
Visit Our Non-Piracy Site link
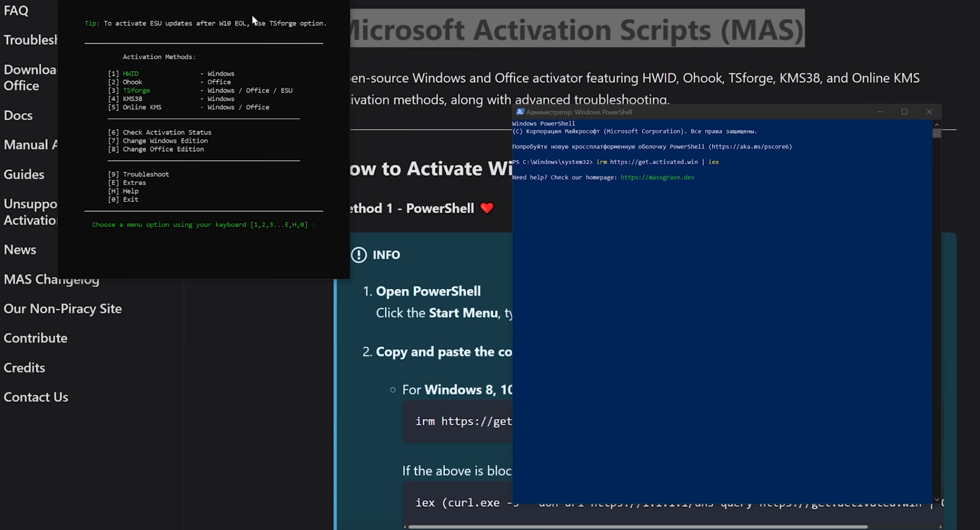coord(63,309)
